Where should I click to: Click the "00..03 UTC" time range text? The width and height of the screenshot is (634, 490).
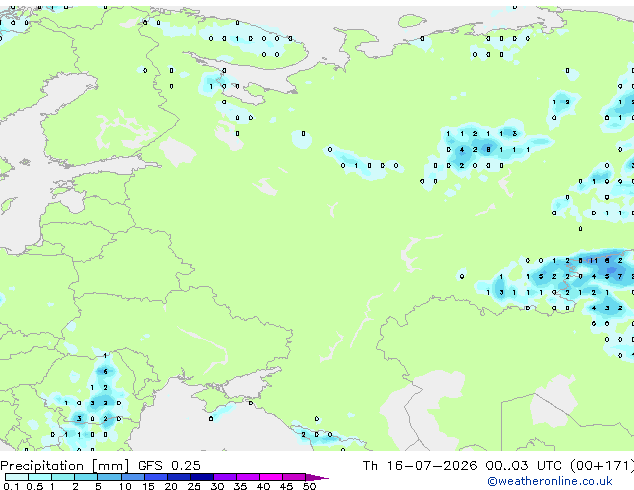coord(524,466)
